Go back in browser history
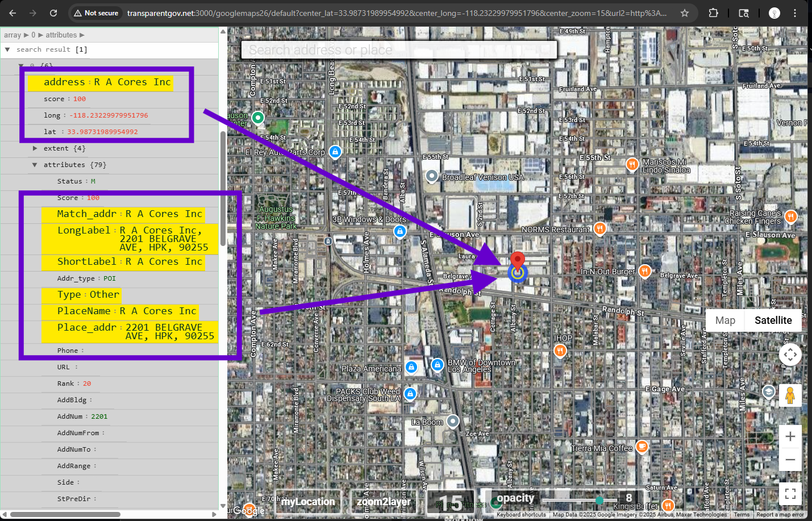812x521 pixels. tap(13, 13)
